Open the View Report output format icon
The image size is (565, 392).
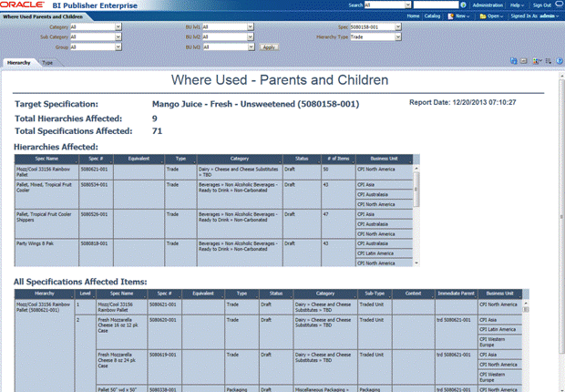pos(537,61)
